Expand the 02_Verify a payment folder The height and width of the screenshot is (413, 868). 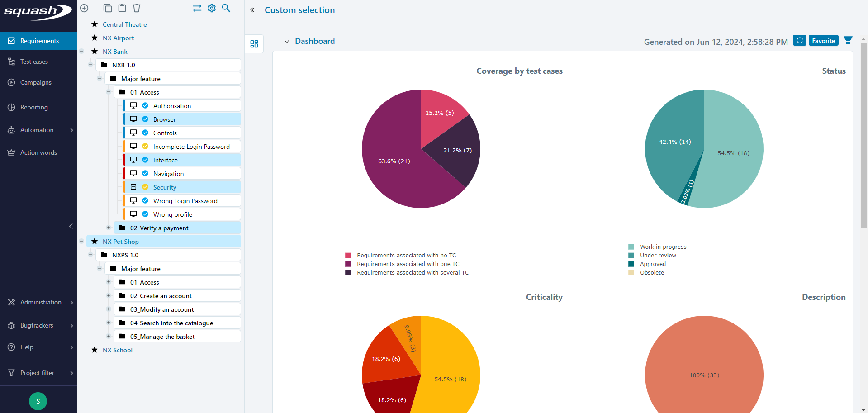(109, 228)
